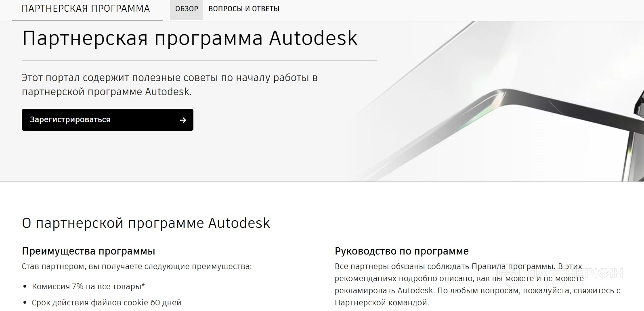Click the 'Комиссия 7% на все товары' bullet
644x311 pixels.
click(88, 287)
